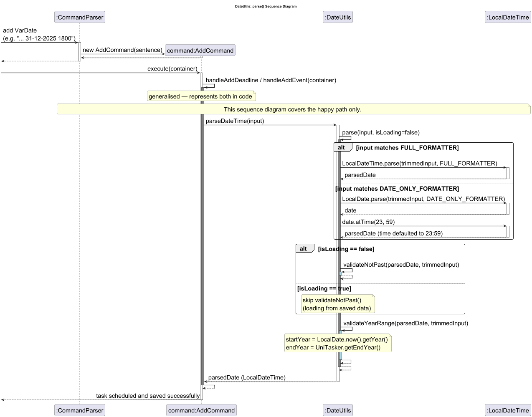Click the generalised — represents both note
532x417 pixels.
[x=201, y=96]
